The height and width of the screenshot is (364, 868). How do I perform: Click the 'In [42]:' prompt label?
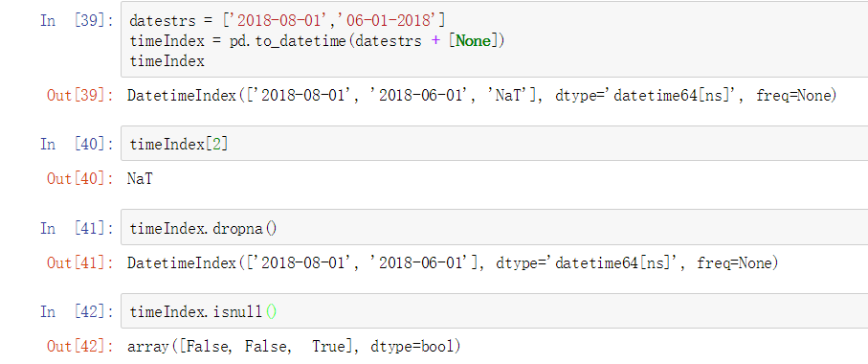coord(78,312)
